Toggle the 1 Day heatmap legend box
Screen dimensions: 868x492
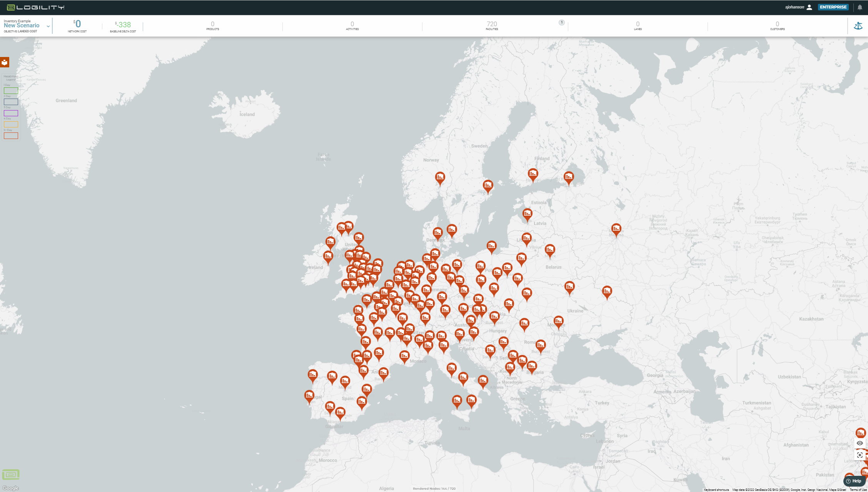11,91
